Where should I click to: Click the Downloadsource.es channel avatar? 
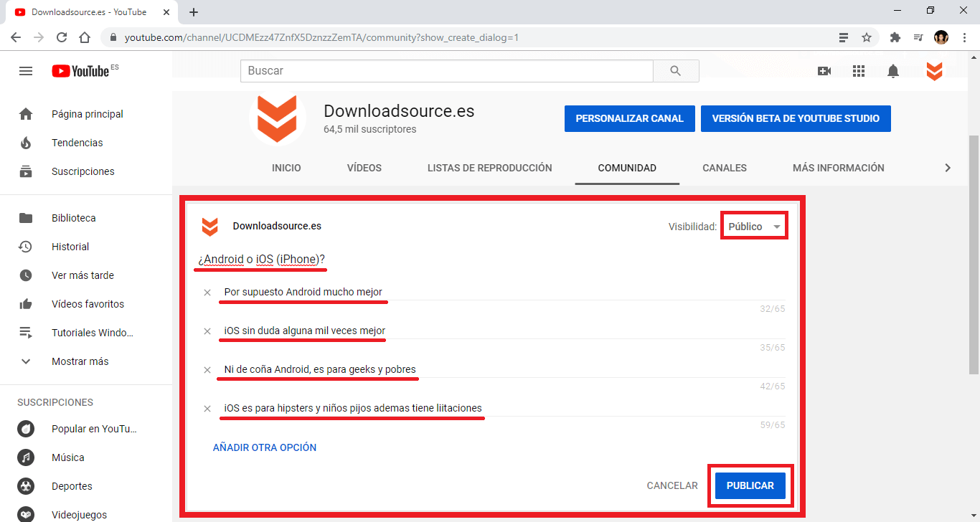click(277, 118)
